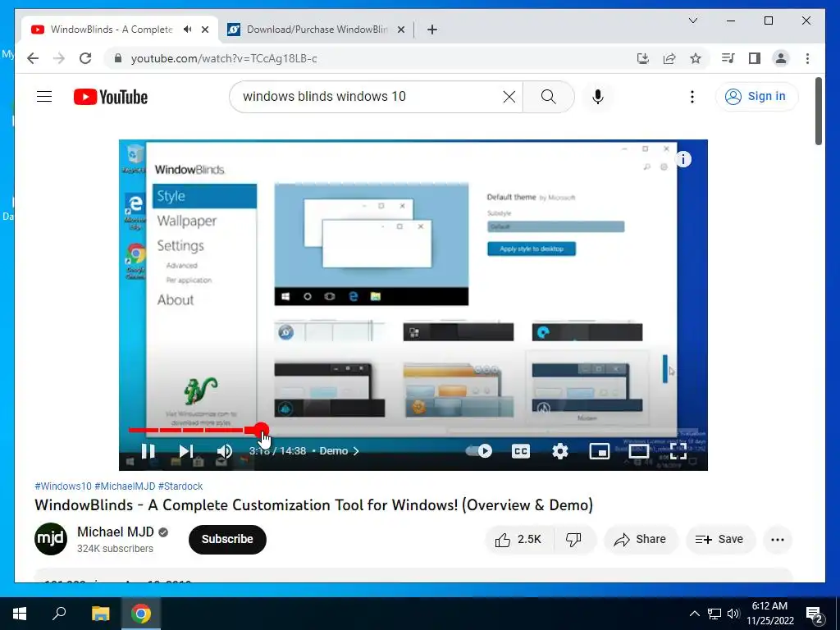Open the Michael MJD channel avatar

[51, 539]
